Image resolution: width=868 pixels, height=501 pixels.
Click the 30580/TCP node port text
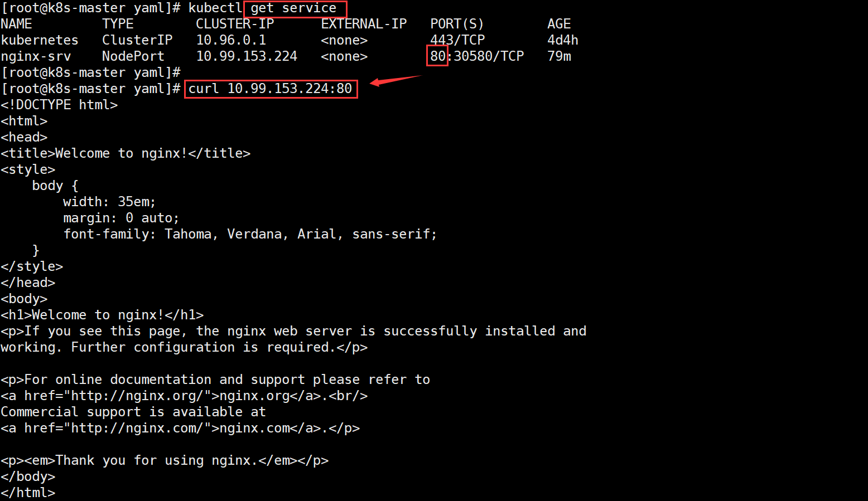coord(489,56)
